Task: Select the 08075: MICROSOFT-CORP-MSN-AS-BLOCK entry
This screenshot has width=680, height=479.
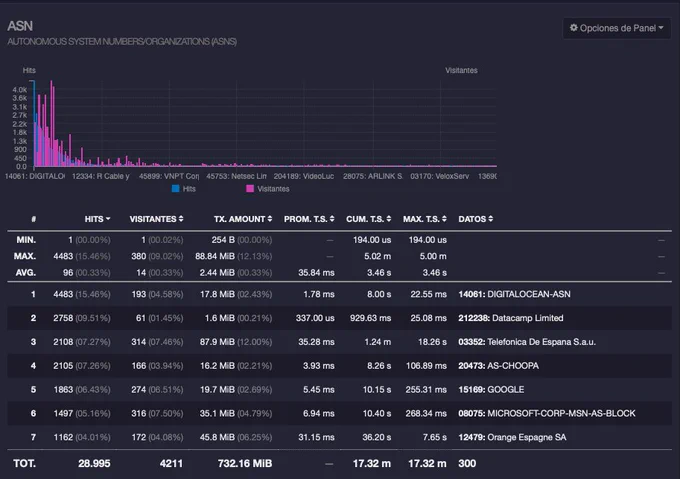Action: point(547,414)
